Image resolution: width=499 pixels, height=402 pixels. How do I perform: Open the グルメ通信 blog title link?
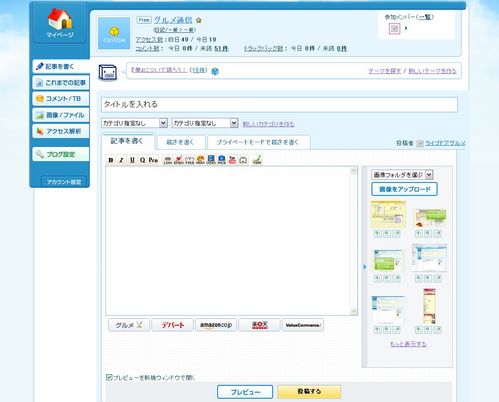click(x=173, y=20)
